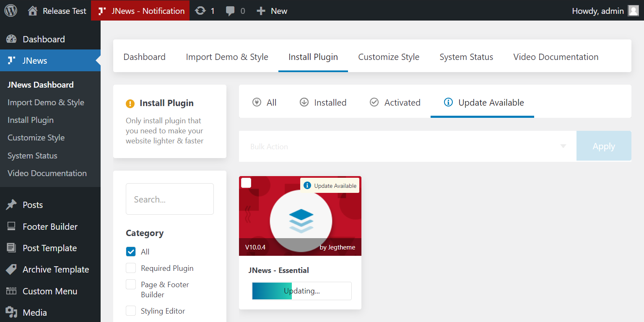The width and height of the screenshot is (644, 322).
Task: Select the JNews - Essential plugin checkbox
Action: [246, 183]
